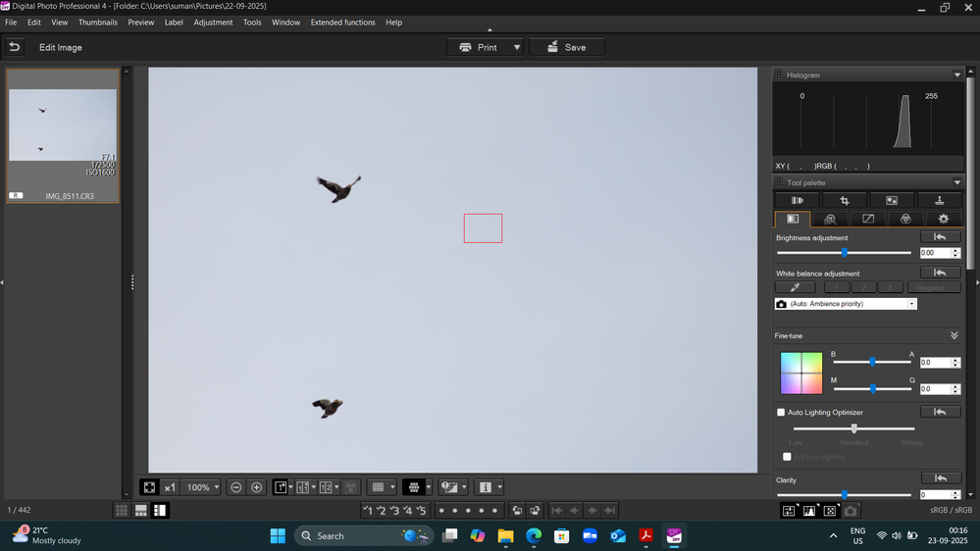Zoom in with the plus icon
Screen dimensions: 980x551
(x=256, y=487)
